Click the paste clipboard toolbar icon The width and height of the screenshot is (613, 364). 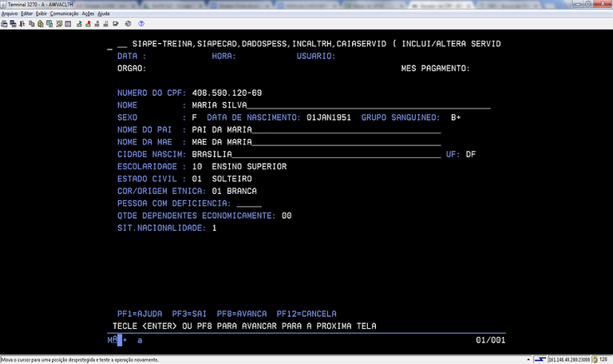[40, 24]
